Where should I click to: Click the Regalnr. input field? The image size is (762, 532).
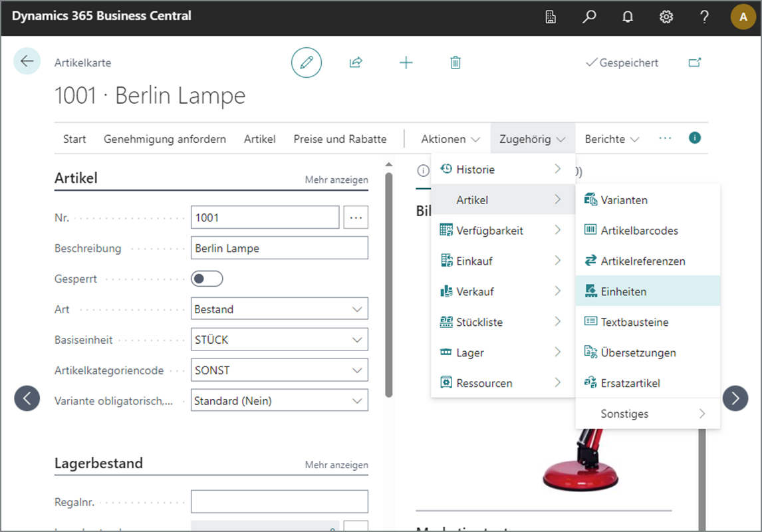pos(279,501)
